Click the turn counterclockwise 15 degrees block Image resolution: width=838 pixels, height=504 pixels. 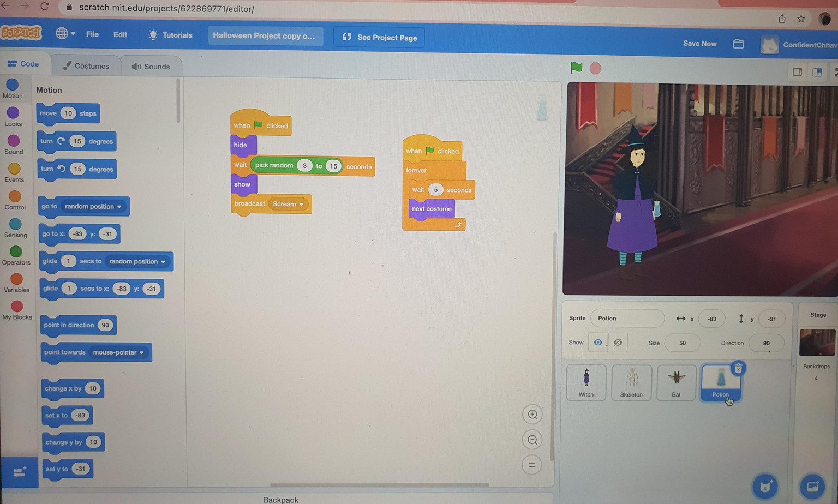tap(77, 169)
